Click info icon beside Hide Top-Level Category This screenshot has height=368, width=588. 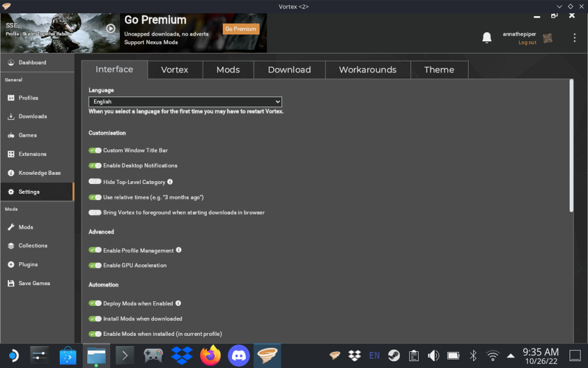[x=170, y=182]
